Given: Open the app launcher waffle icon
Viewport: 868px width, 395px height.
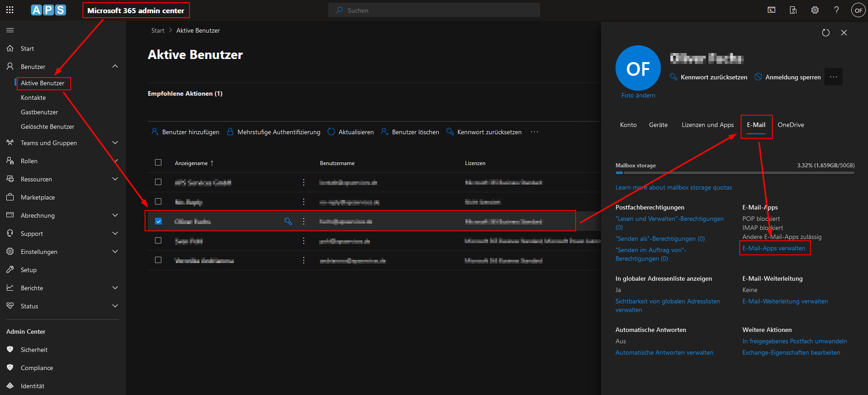Looking at the screenshot, I should coord(10,10).
